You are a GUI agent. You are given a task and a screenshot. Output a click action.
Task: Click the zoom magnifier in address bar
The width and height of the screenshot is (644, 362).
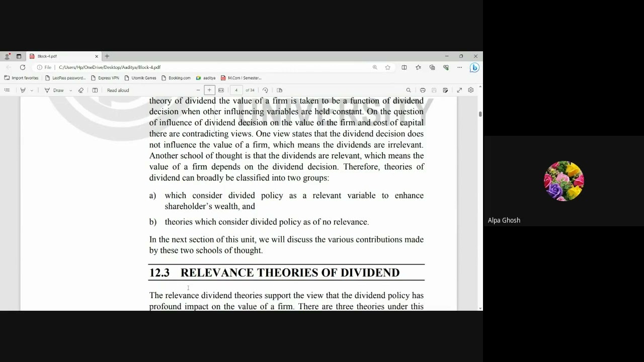pyautogui.click(x=375, y=67)
